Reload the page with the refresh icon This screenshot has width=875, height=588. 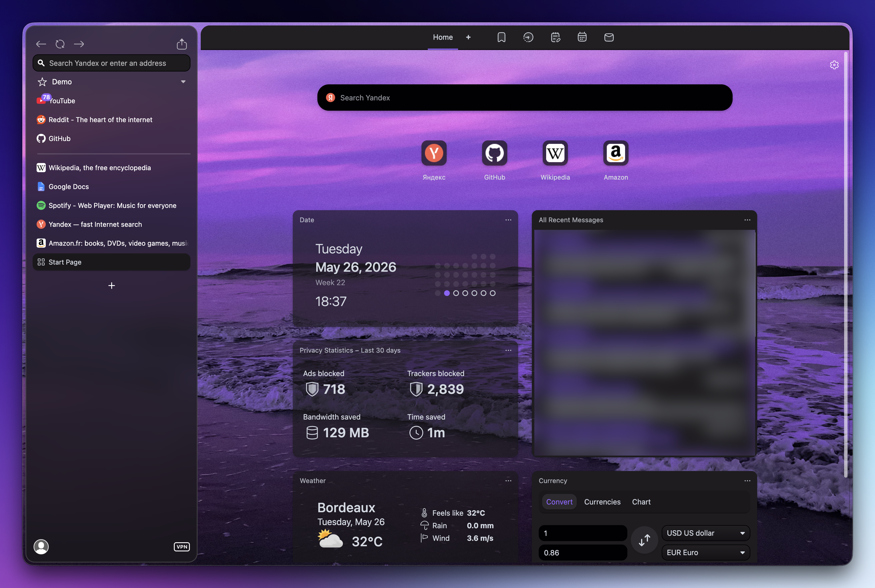(x=60, y=44)
